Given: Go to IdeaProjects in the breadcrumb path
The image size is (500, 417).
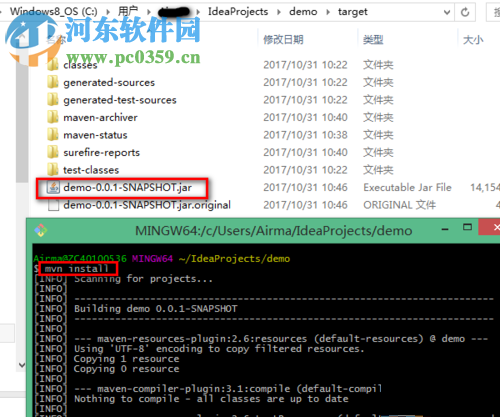Looking at the screenshot, I should (x=238, y=12).
